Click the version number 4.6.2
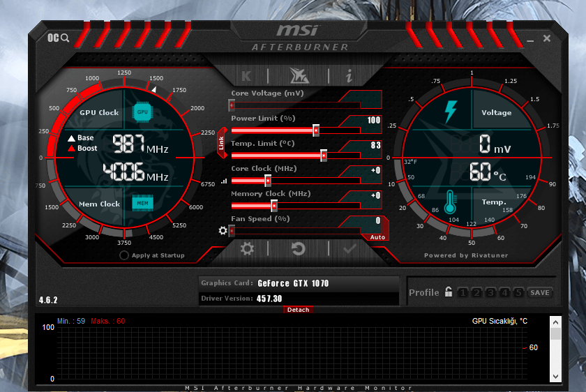Viewport: 586px width, 392px height. coord(48,300)
